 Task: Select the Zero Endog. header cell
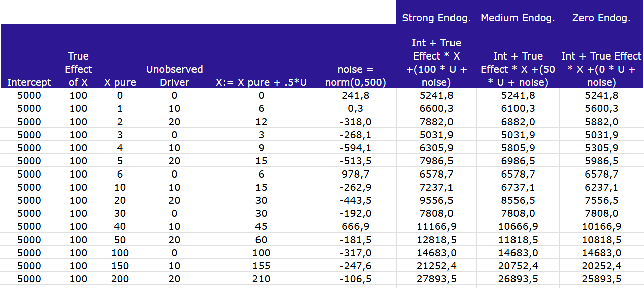[601, 18]
